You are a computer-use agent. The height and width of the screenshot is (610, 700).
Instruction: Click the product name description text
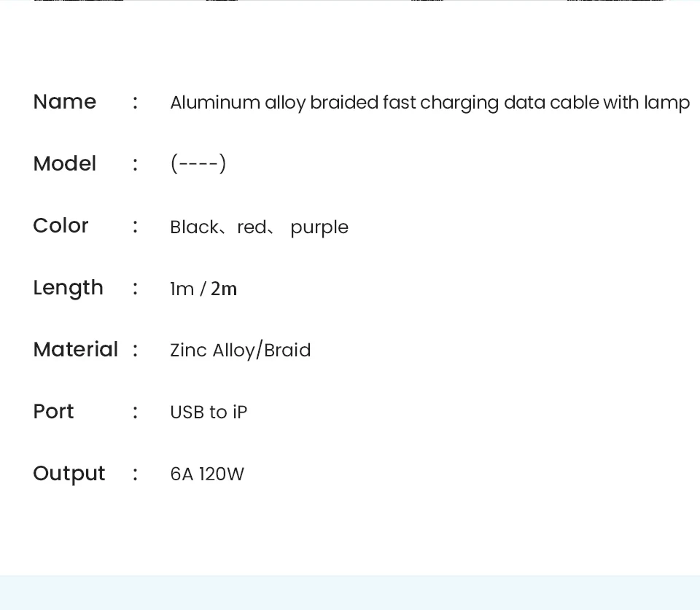tap(429, 103)
